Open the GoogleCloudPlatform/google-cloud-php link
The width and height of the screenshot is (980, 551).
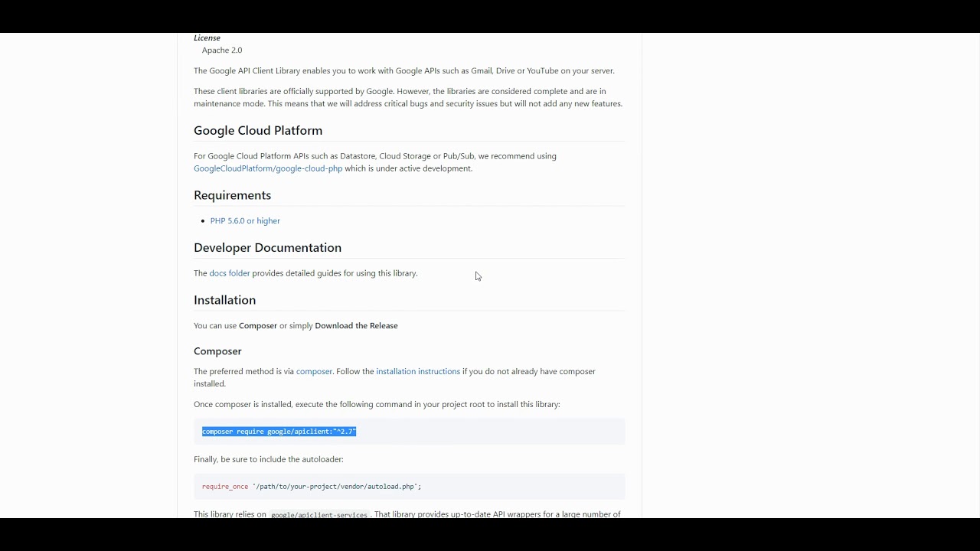pyautogui.click(x=268, y=168)
